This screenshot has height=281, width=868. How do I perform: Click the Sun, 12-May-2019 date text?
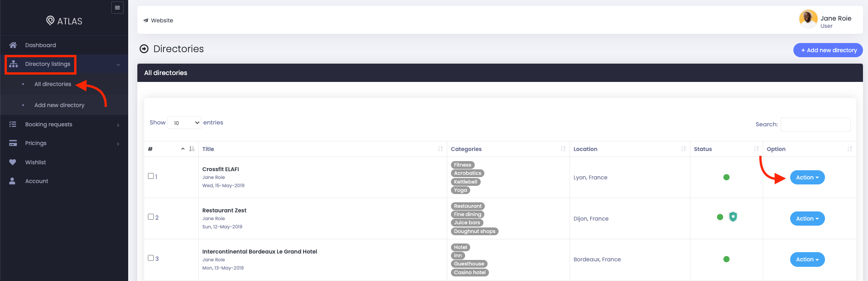click(222, 227)
